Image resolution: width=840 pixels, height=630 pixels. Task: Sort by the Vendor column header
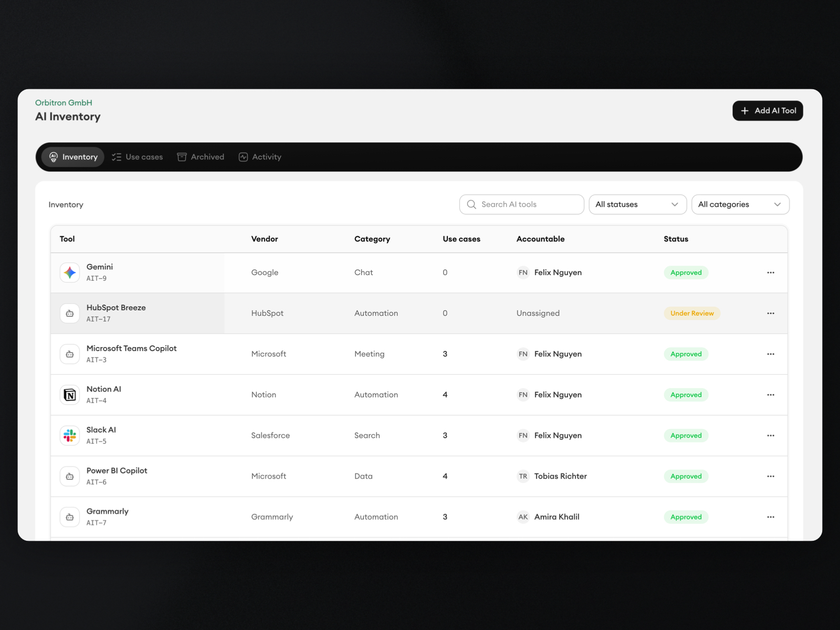[265, 239]
